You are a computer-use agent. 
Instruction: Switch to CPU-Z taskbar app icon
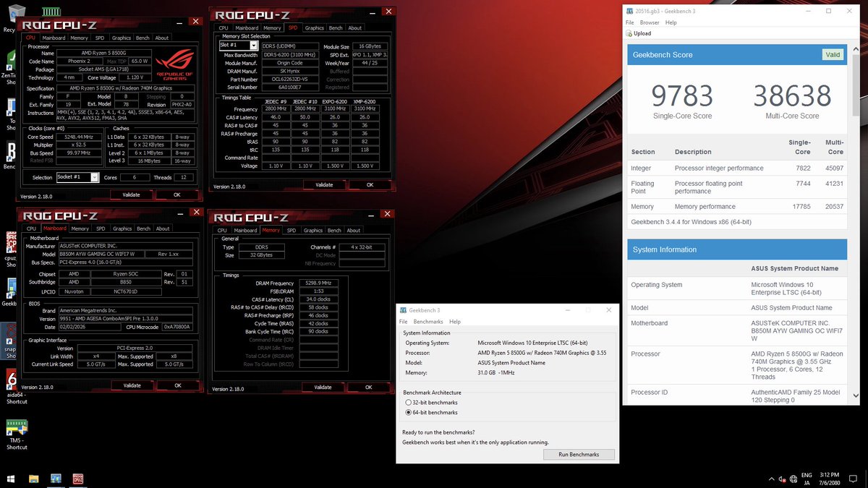[x=77, y=479]
